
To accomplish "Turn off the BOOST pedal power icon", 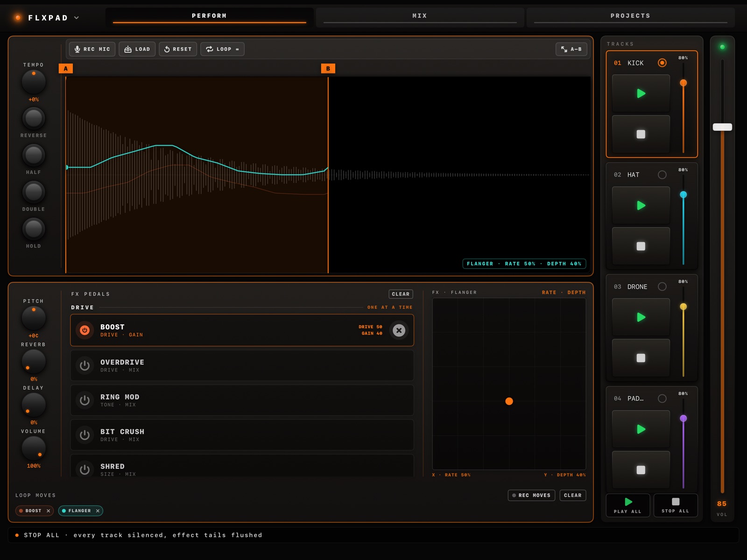I will coord(85,330).
